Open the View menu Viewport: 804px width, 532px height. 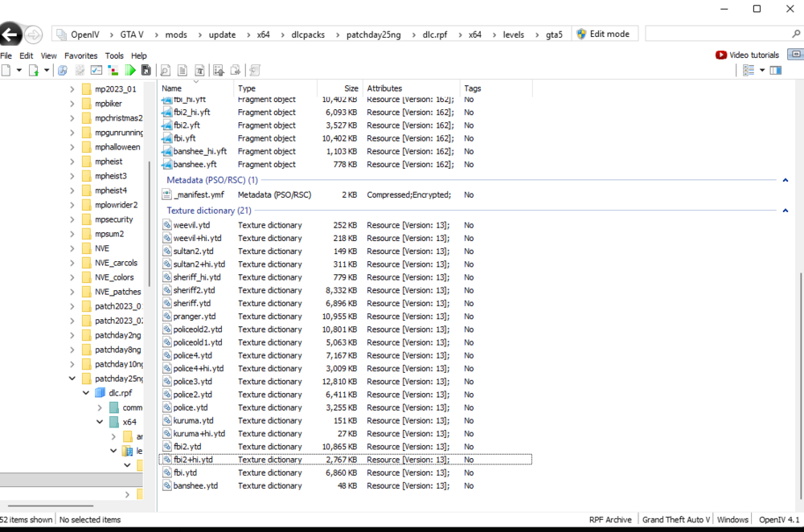coord(49,55)
